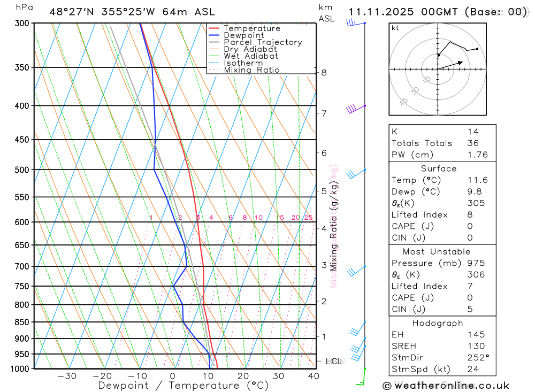Click the Surface Temp value 11.6
Image resolution: width=535 pixels, height=392 pixels.
coord(478,180)
